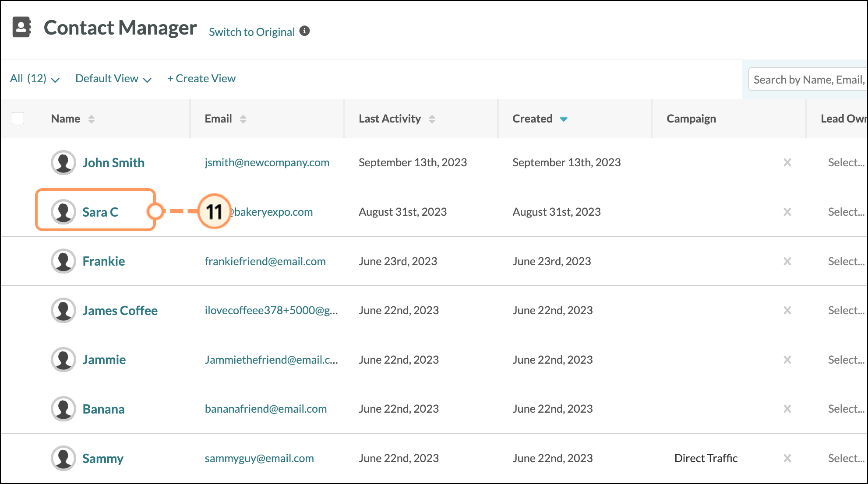Open Sammy contact name link

click(103, 459)
